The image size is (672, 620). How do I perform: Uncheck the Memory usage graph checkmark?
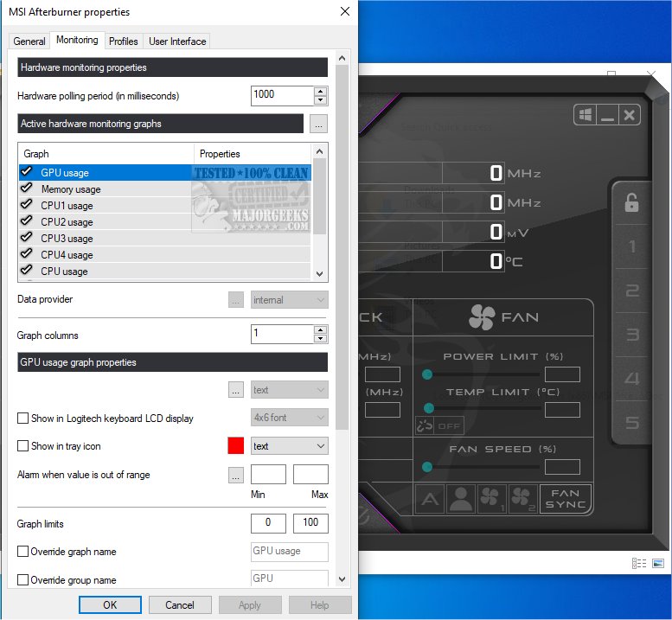coord(27,189)
